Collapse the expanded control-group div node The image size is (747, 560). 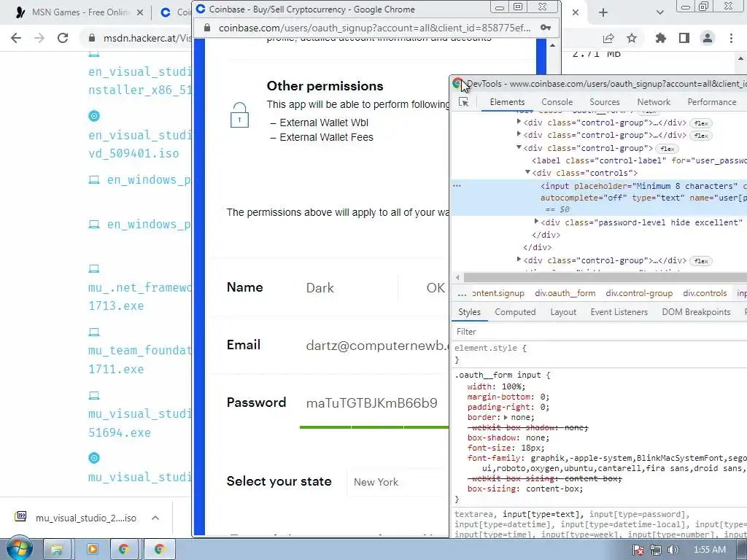pyautogui.click(x=519, y=147)
